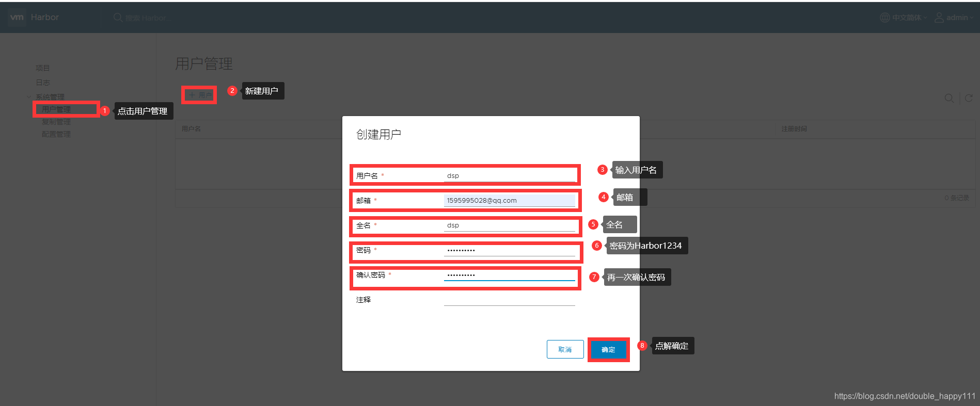The width and height of the screenshot is (980, 406).
Task: Click 确定 to confirm user creation
Action: (608, 350)
